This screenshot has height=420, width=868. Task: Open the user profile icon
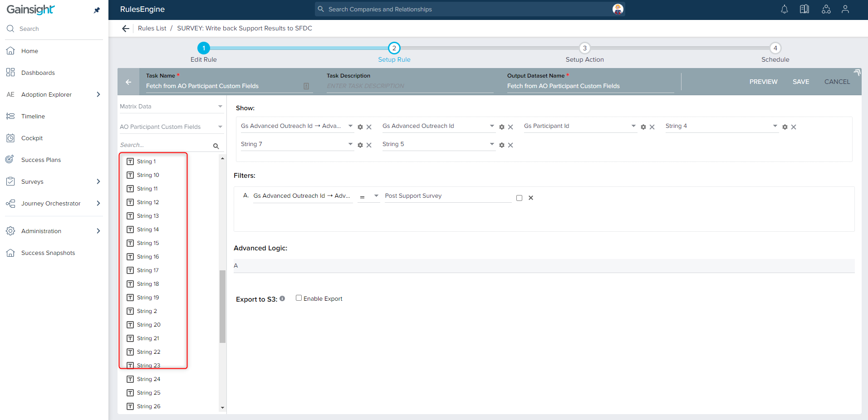tap(845, 9)
